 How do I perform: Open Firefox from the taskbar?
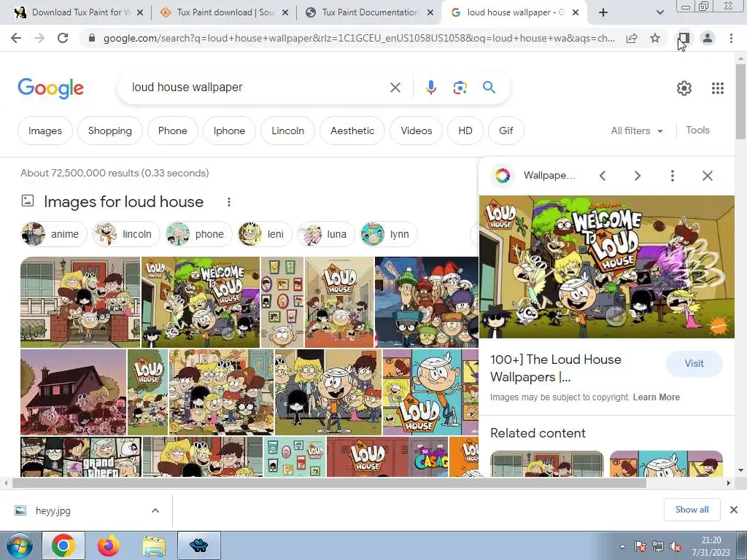108,545
